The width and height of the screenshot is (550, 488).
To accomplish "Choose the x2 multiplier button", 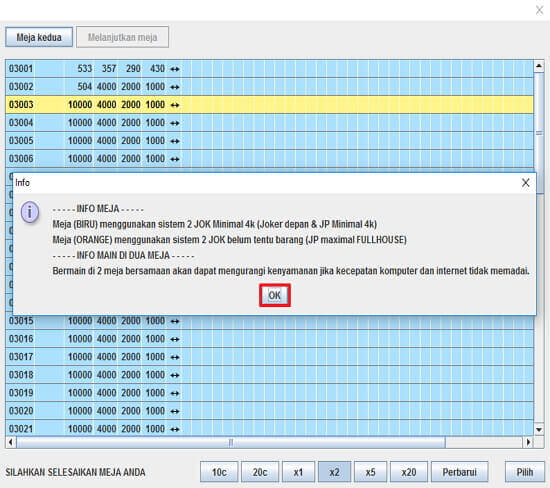I will tap(334, 472).
